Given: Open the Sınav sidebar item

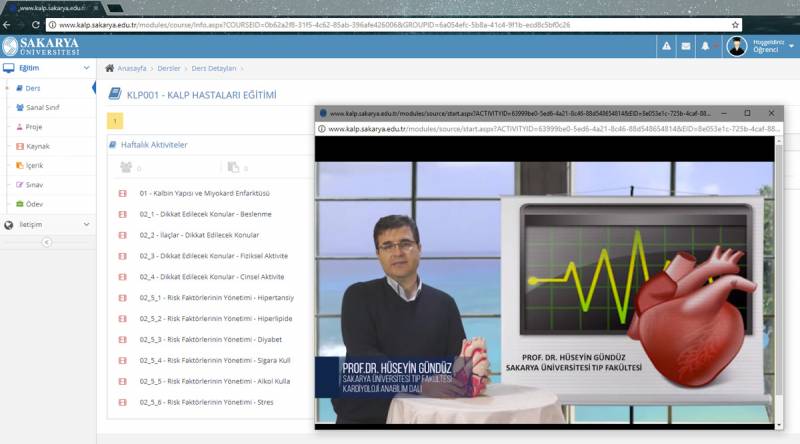Looking at the screenshot, I should pos(35,185).
